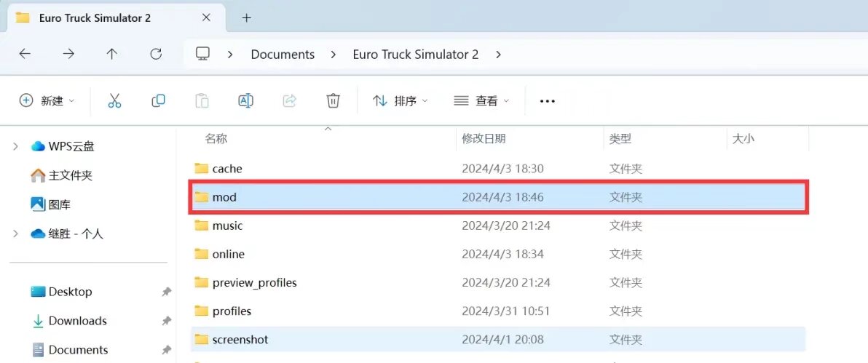This screenshot has height=363, width=868.
Task: Open the 新建 (New) dropdown
Action: [x=47, y=100]
